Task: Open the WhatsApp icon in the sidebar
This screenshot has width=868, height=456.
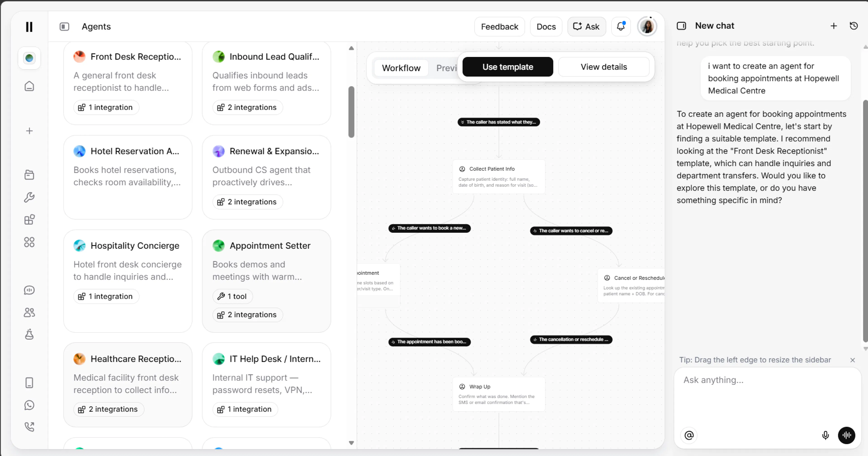Action: [29, 405]
